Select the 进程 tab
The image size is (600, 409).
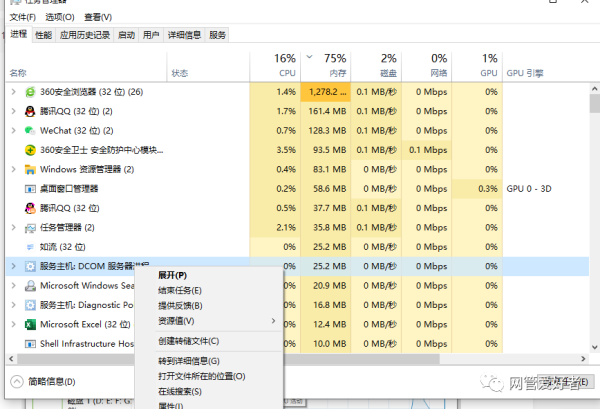tap(19, 34)
